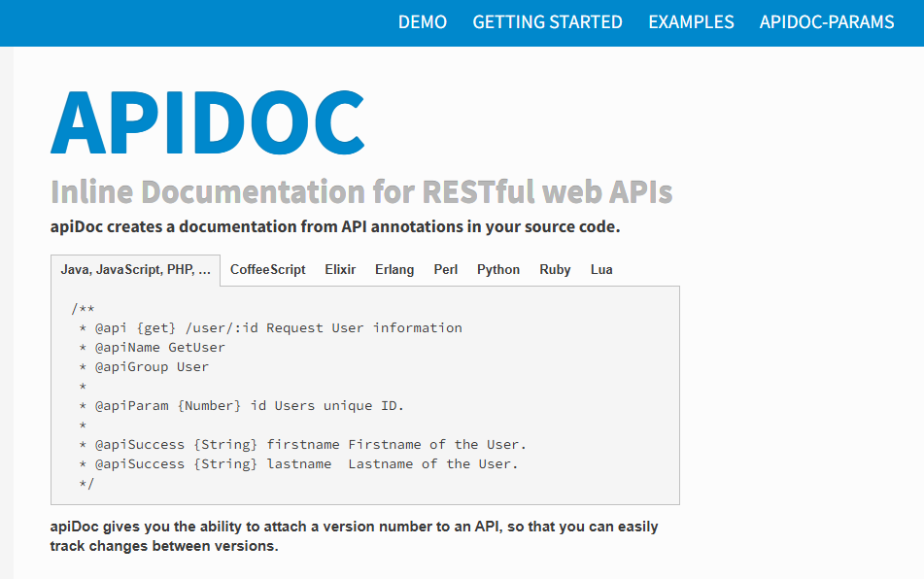Click the opening '/**' comment line
The width and height of the screenshot is (924, 579).
coord(83,309)
